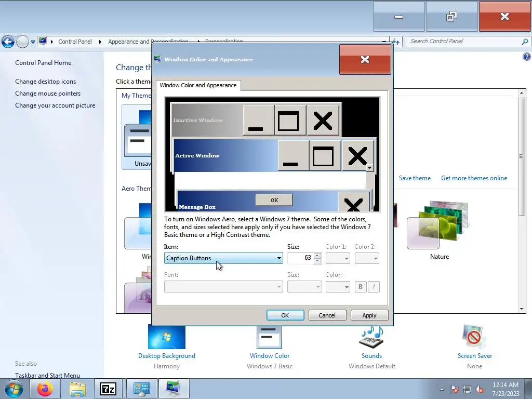
Task: Open the Color 1 dropdown
Action: point(338,258)
